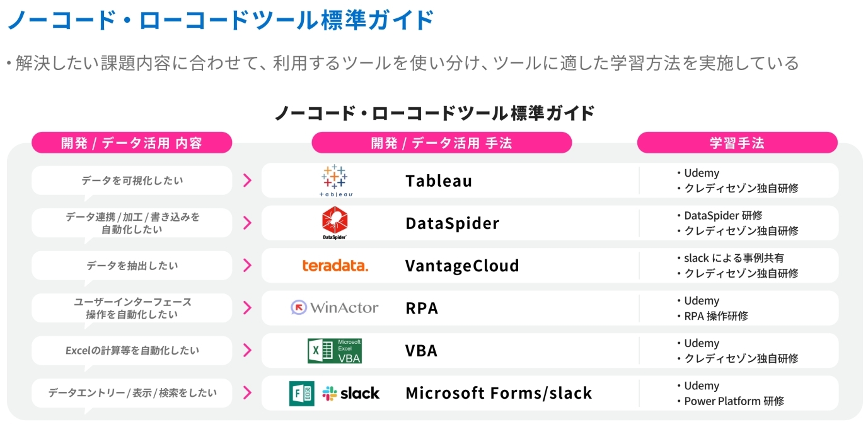Viewport: 868px width, 424px height.
Task: Click the DataSpider red spider logo
Action: tap(335, 223)
